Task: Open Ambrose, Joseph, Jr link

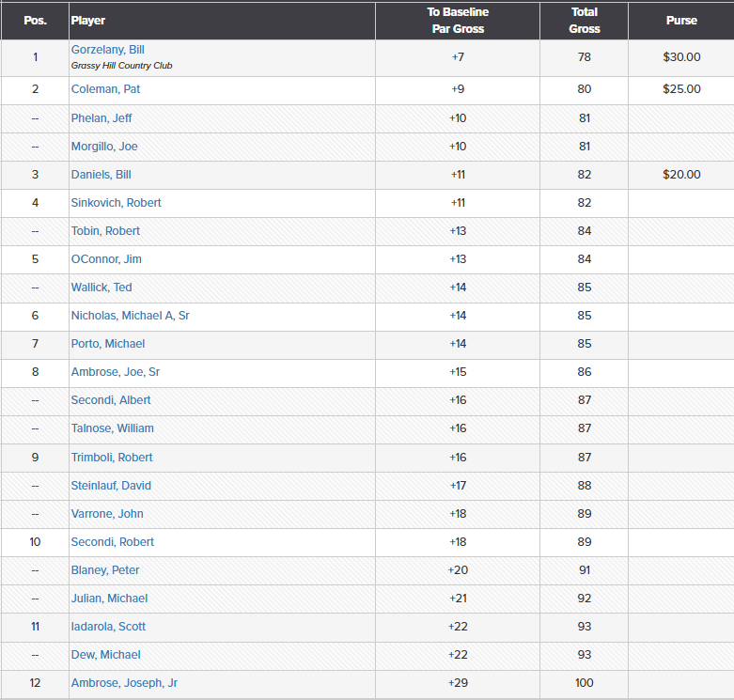Action: [x=124, y=683]
